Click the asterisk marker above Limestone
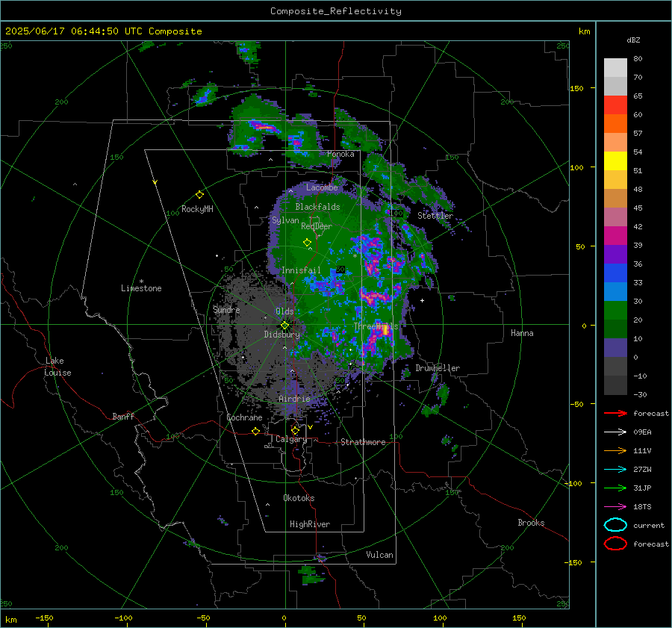Screen dimensions: 672x628 pyautogui.click(x=141, y=282)
